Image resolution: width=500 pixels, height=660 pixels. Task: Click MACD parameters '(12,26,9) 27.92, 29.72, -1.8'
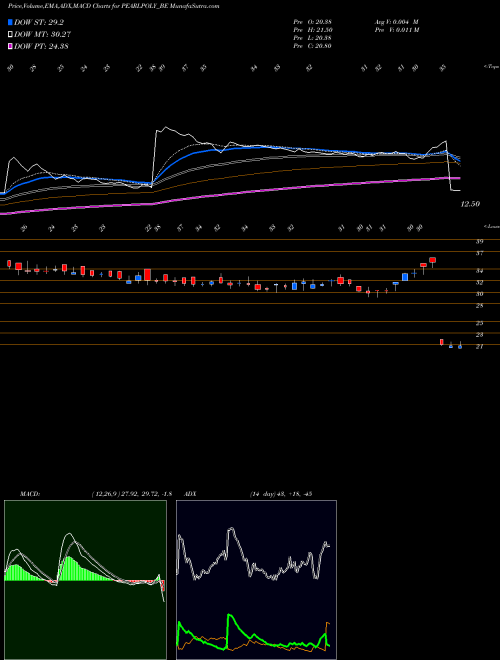click(131, 494)
